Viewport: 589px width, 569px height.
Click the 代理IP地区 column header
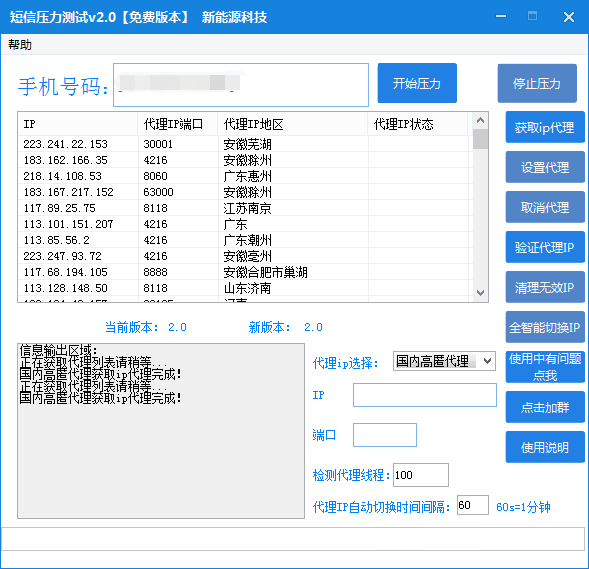pyautogui.click(x=293, y=124)
